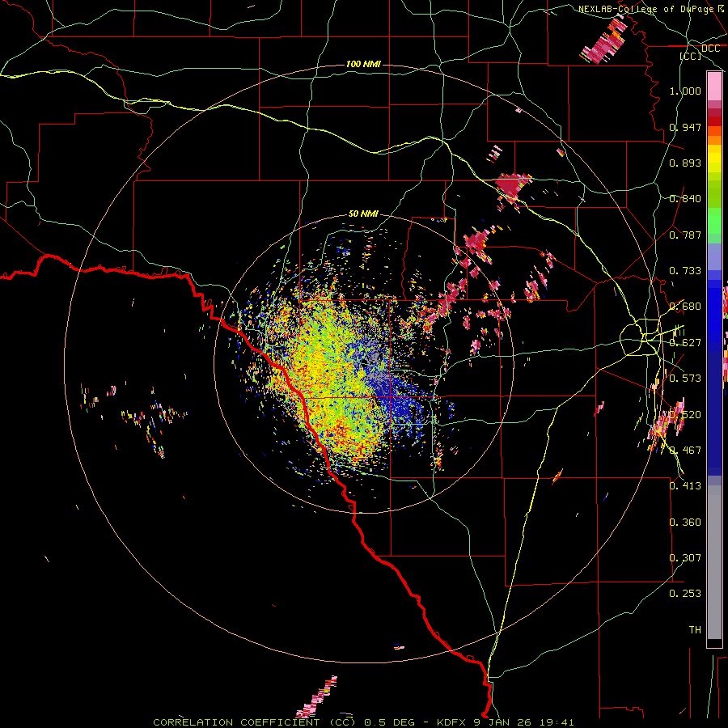
Task: Click the "9 JAN 26 19:41" timestamp
Action: click(523, 722)
